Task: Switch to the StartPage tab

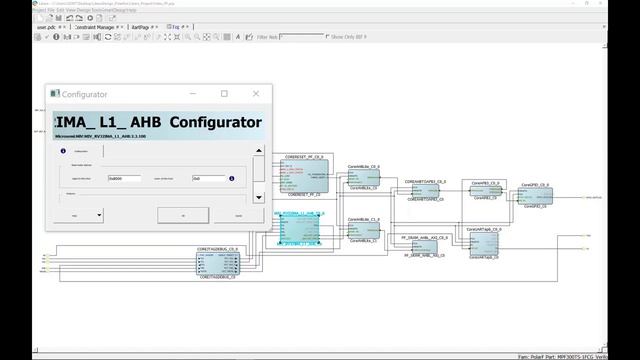Action: (140, 27)
